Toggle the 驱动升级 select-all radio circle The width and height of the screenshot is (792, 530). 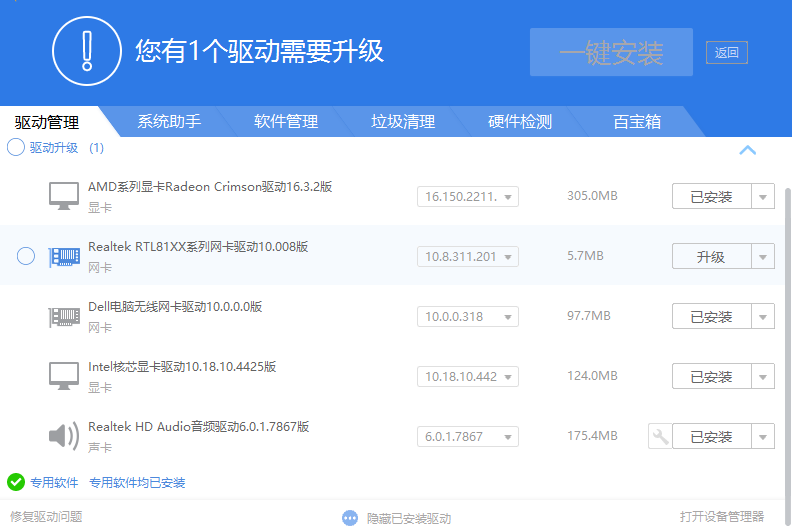[x=16, y=148]
